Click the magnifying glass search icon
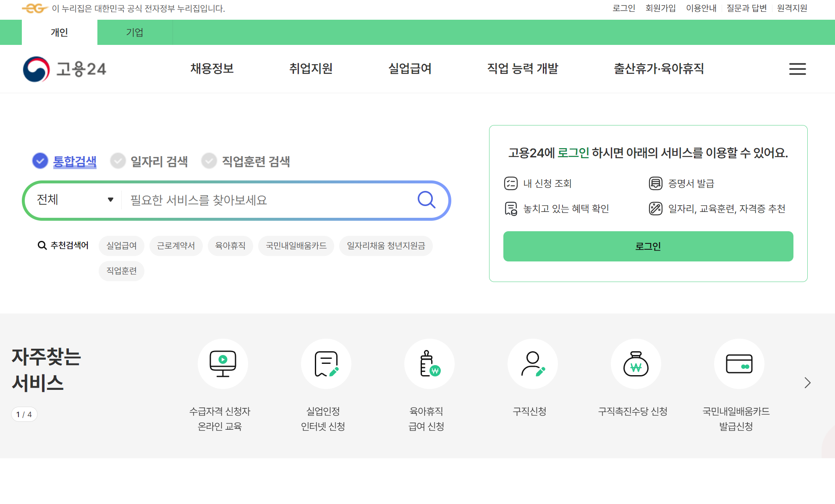 [x=426, y=200]
